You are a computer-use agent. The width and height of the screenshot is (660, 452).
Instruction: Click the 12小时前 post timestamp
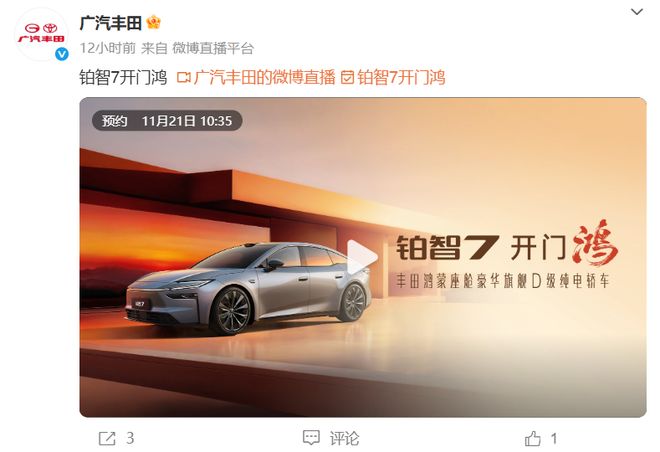point(108,48)
